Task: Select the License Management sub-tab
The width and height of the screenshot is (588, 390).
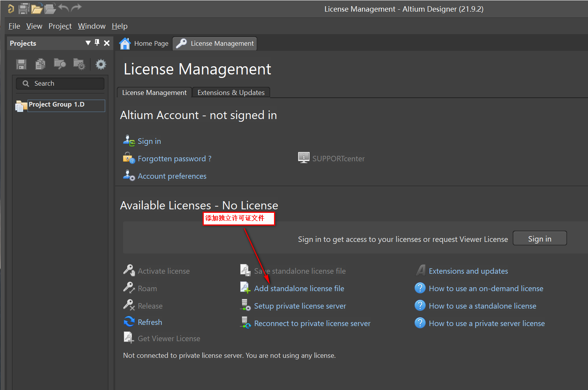Action: [x=154, y=93]
